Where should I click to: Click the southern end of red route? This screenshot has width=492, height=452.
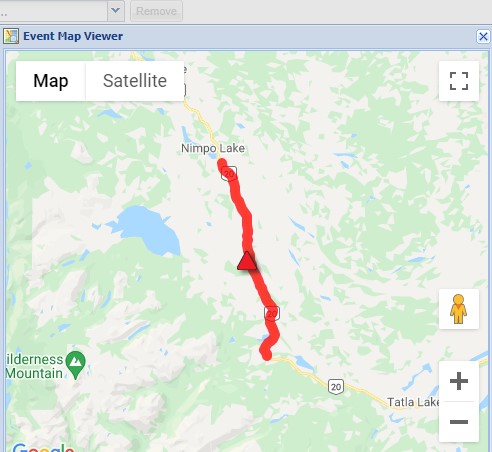click(x=267, y=356)
